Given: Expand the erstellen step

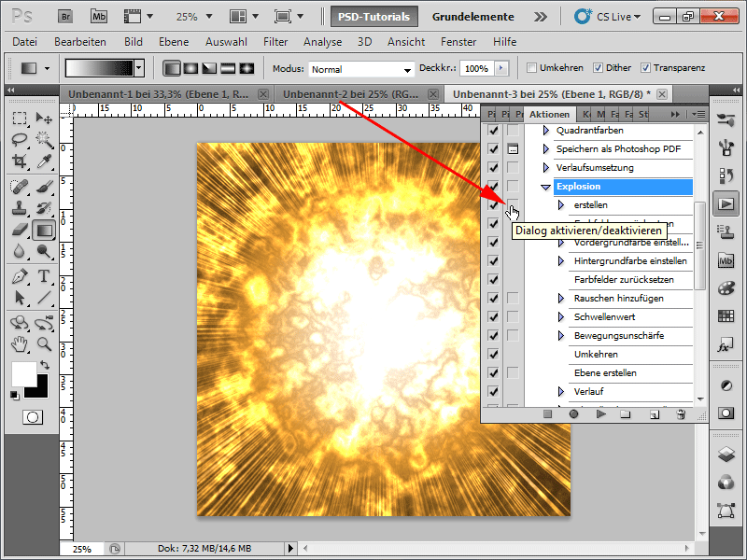Looking at the screenshot, I should tap(561, 205).
